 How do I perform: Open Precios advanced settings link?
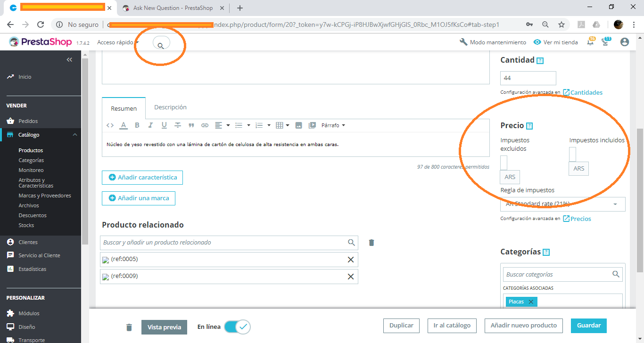(x=577, y=219)
